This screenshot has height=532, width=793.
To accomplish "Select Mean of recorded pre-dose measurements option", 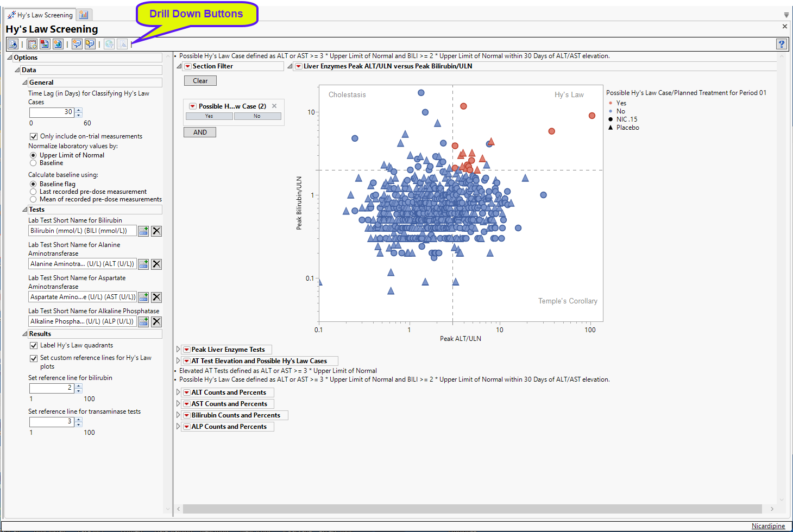I will click(x=33, y=199).
